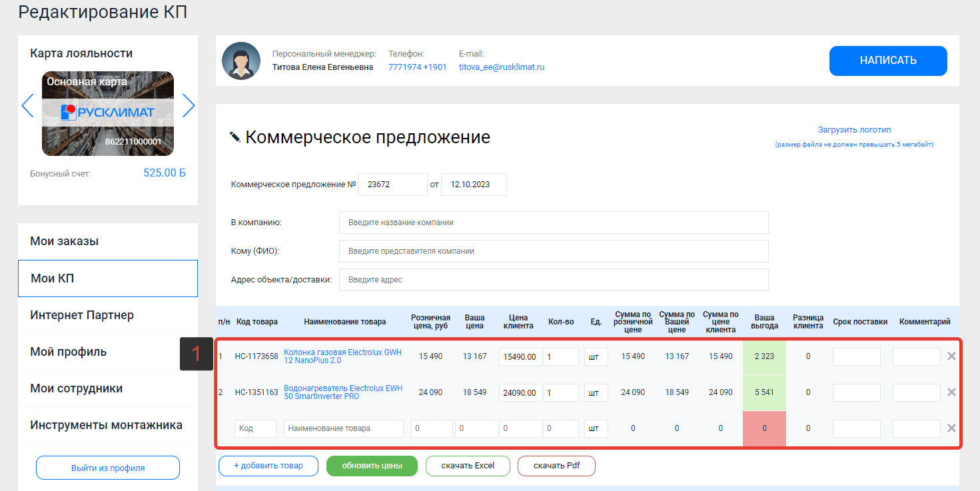980x491 pixels.
Task: Click manager phone 7771974 +1901
Action: 418,67
